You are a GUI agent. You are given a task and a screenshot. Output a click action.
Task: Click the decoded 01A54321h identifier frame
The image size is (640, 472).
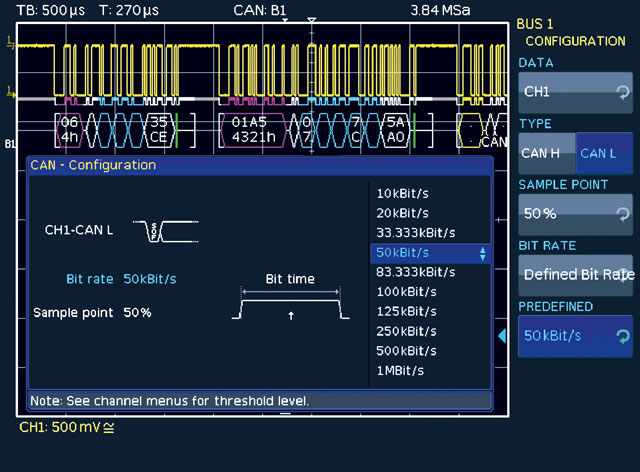[x=253, y=129]
